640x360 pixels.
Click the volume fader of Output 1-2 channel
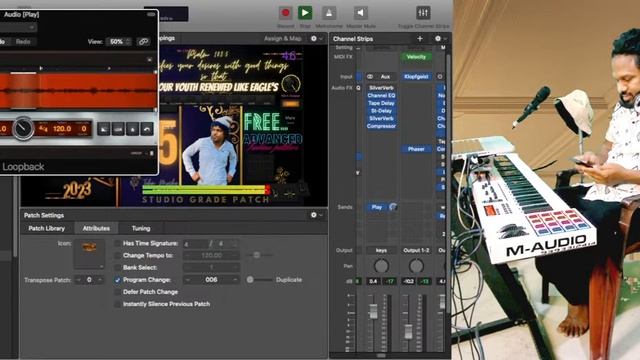click(x=408, y=331)
